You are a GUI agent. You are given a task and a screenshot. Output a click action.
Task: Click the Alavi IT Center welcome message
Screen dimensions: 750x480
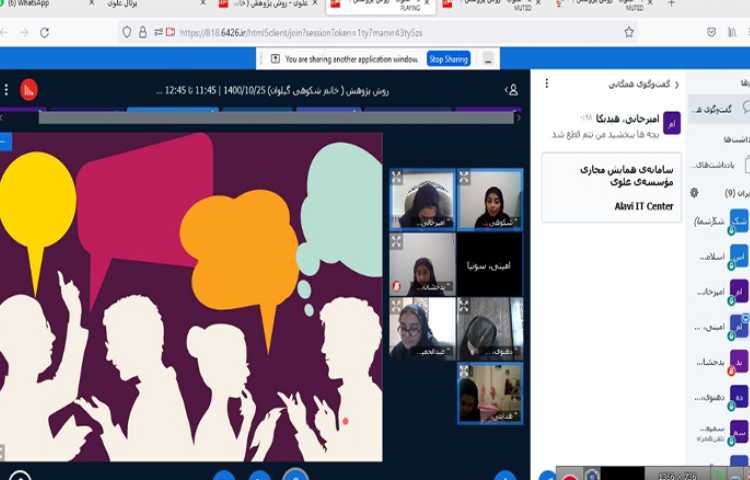(x=612, y=188)
